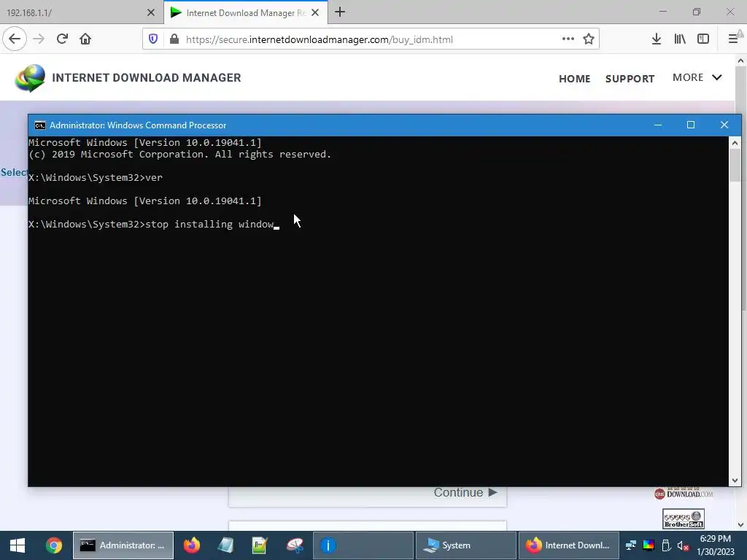747x560 pixels.
Task: Open the Command Processor system menu icon
Action: click(40, 125)
